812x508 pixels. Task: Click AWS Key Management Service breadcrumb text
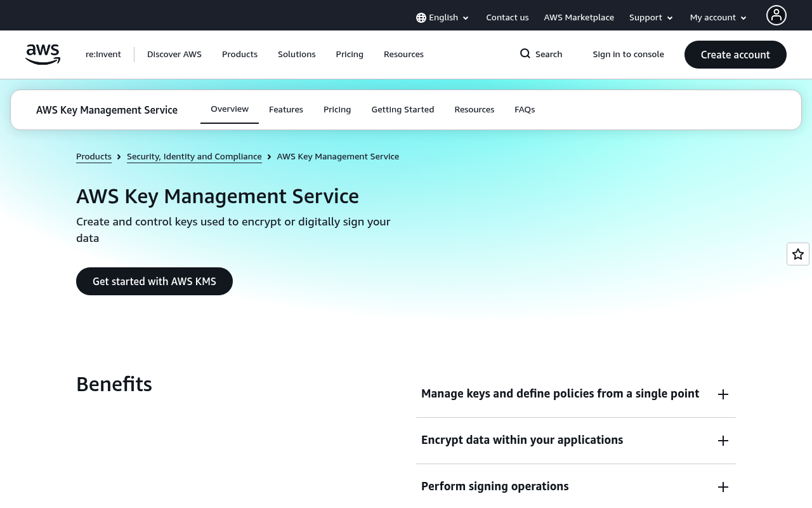pyautogui.click(x=338, y=157)
